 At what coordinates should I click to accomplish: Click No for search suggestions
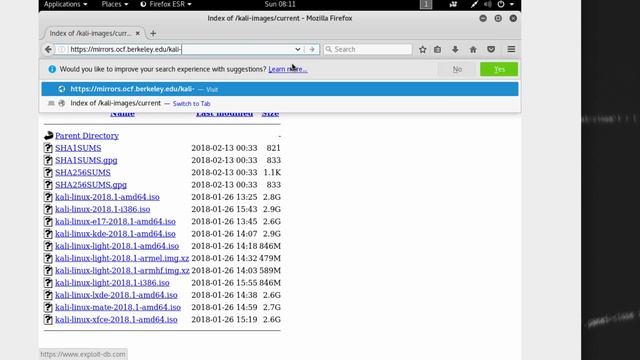point(457,69)
